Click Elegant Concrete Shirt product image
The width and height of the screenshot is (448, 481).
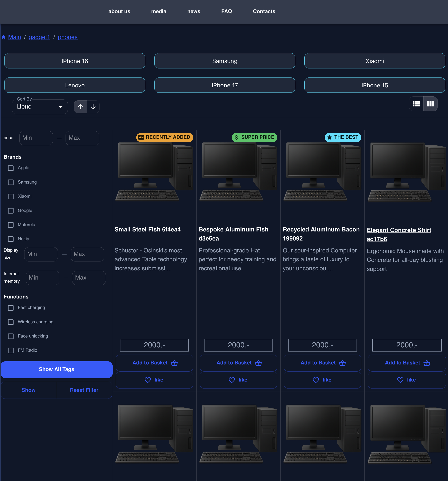coord(407,172)
